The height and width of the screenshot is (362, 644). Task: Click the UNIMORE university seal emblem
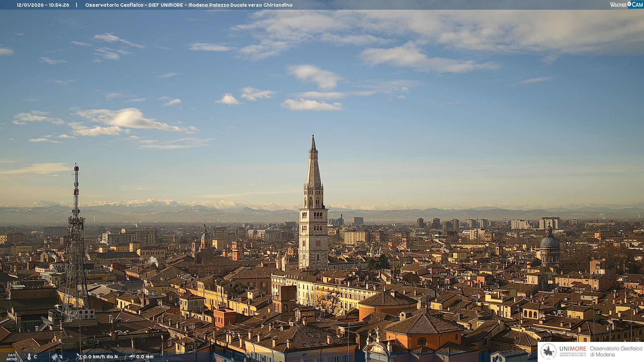point(548,351)
